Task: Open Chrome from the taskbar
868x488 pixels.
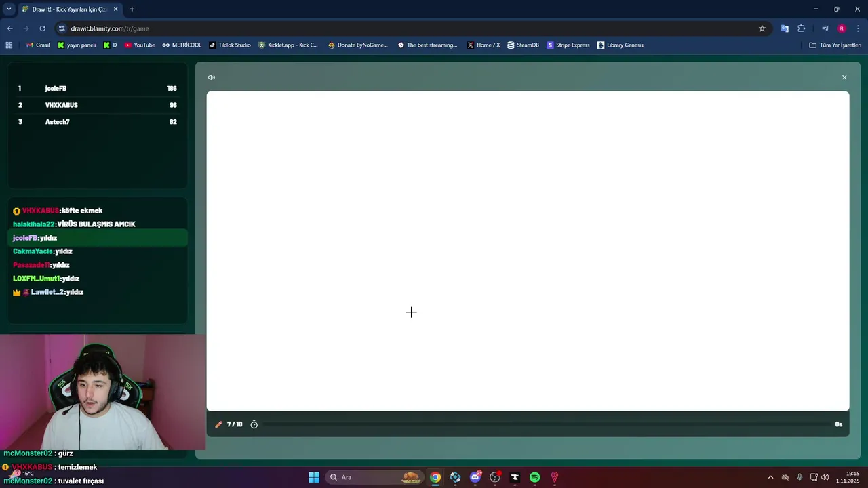Action: coord(435,477)
